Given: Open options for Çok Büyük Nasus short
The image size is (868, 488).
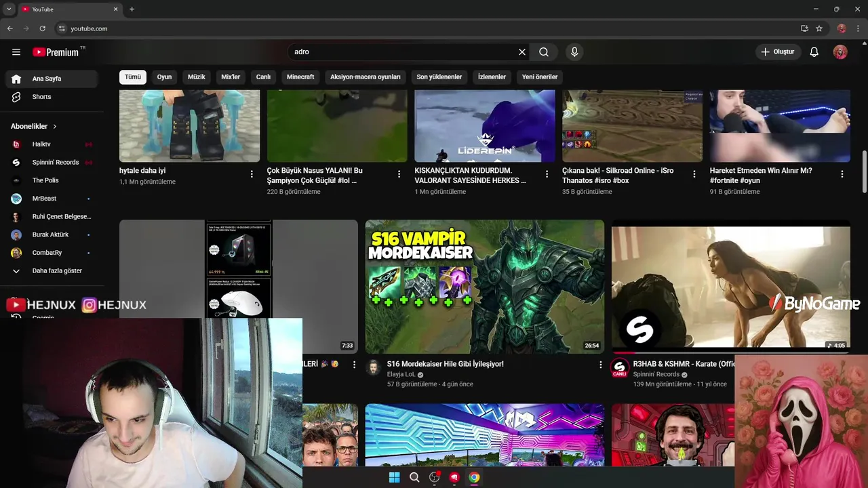Looking at the screenshot, I should pos(399,174).
